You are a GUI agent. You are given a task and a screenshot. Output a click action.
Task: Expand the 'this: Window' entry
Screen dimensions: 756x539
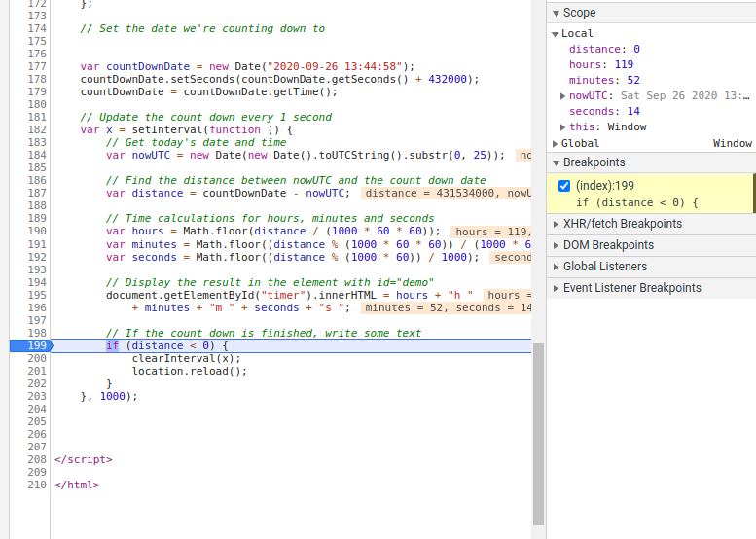point(563,127)
